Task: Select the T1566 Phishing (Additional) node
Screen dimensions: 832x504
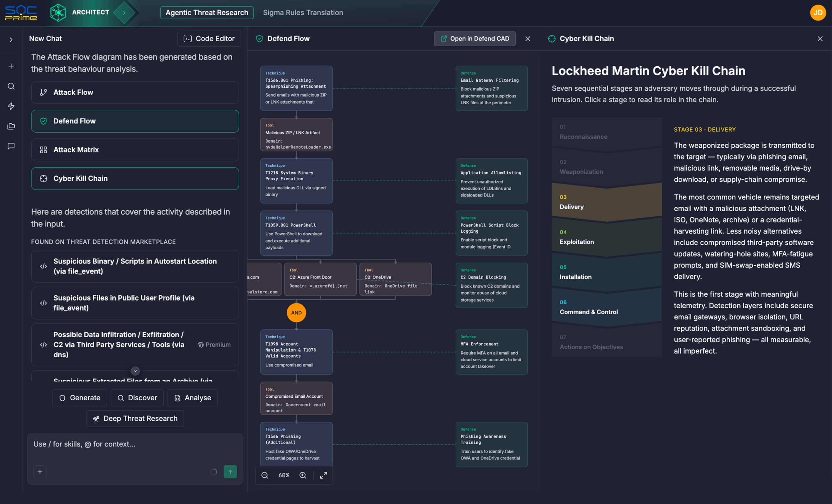Action: click(296, 444)
